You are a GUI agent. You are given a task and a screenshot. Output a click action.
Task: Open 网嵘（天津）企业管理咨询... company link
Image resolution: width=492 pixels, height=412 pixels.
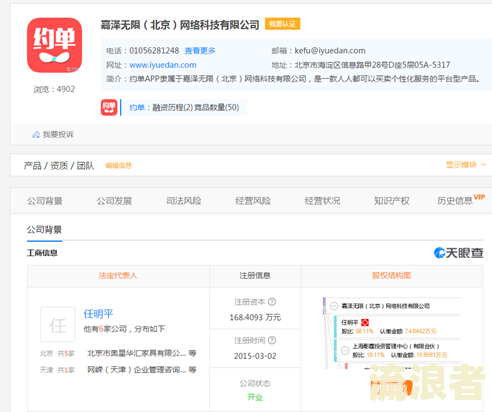(137, 370)
